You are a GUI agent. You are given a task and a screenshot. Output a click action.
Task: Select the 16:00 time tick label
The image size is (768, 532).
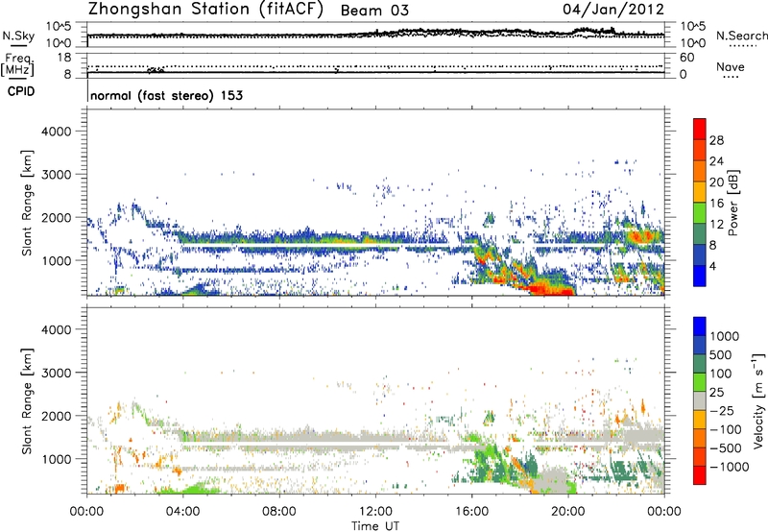click(471, 512)
